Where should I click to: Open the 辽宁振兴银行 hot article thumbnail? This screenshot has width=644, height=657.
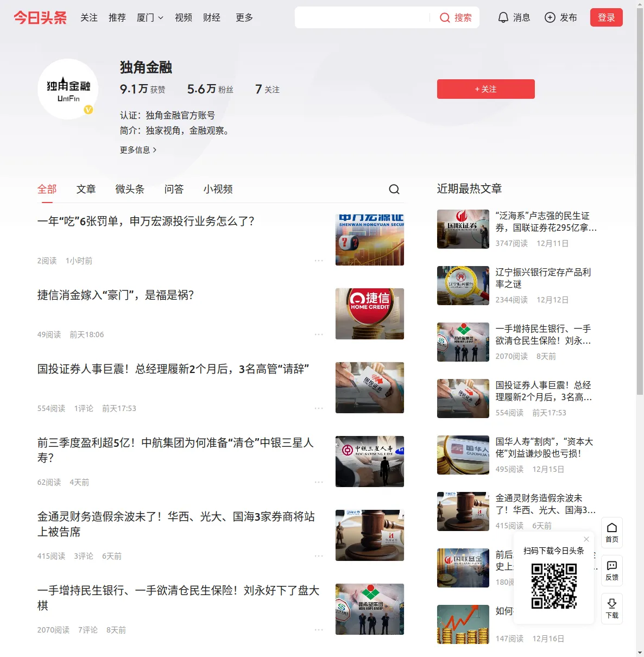[x=463, y=286]
